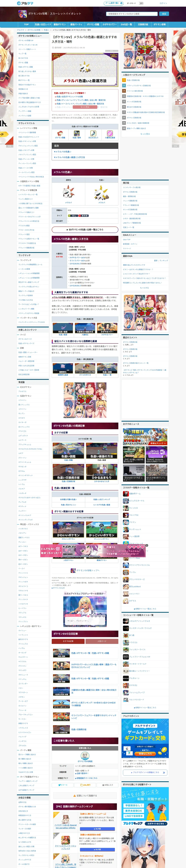Image resolution: width=186 pixels, height=868 pixels.
Task: Open the メタルギアソリッドデルタ game icon
Action: coord(126,621)
